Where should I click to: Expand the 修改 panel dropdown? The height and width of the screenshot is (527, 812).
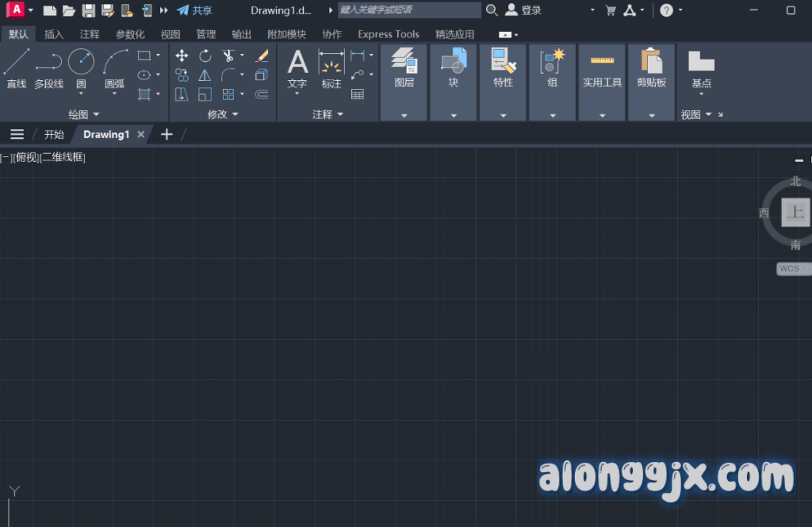pos(235,114)
